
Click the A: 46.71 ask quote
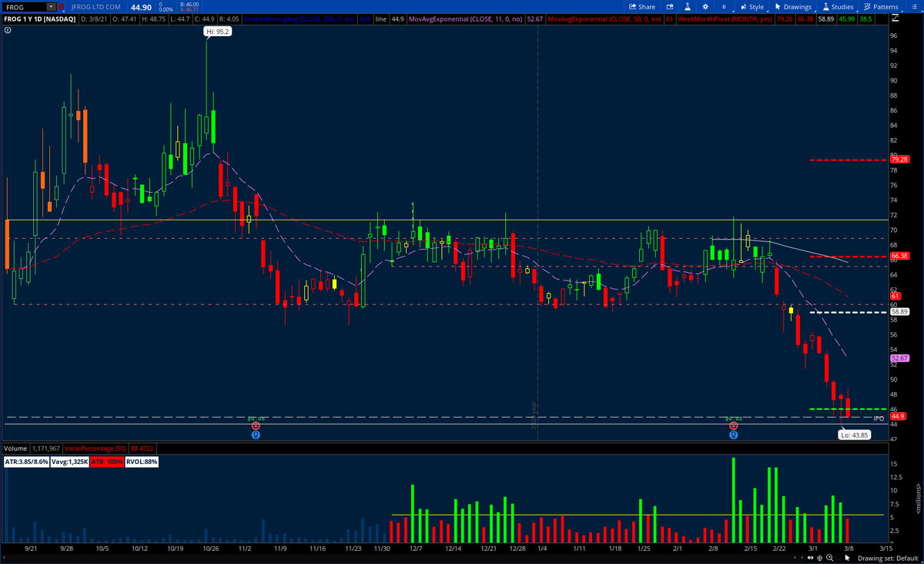click(x=189, y=10)
